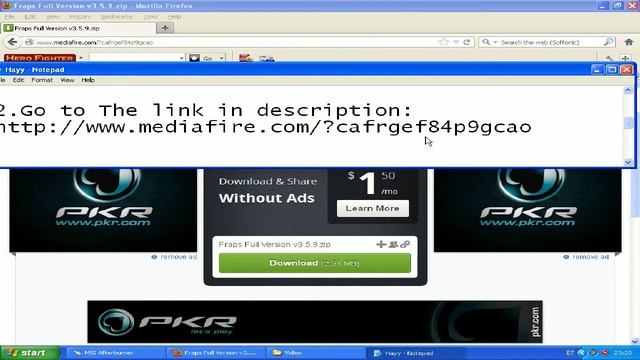Click the green Download button
640x360 pixels.
pyautogui.click(x=315, y=263)
